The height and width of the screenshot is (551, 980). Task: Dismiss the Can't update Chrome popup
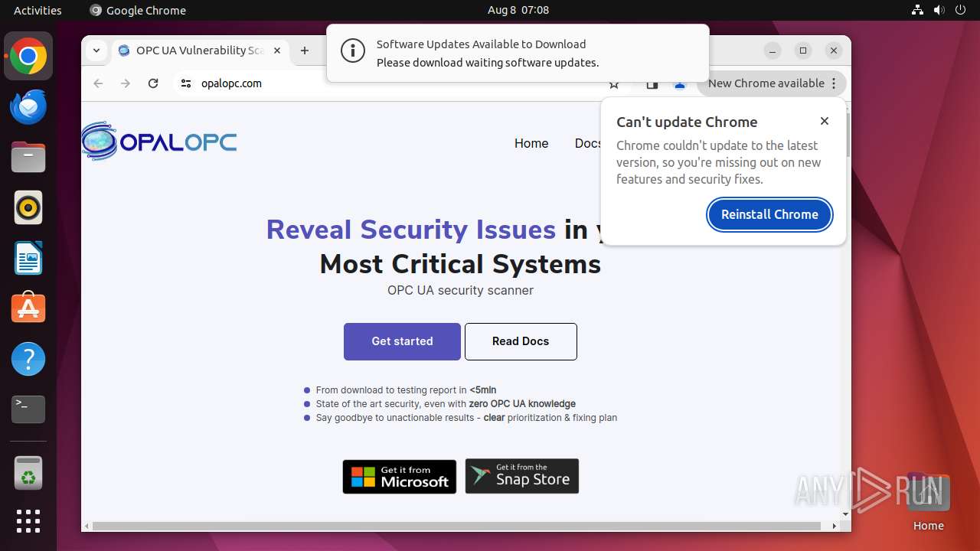point(825,121)
